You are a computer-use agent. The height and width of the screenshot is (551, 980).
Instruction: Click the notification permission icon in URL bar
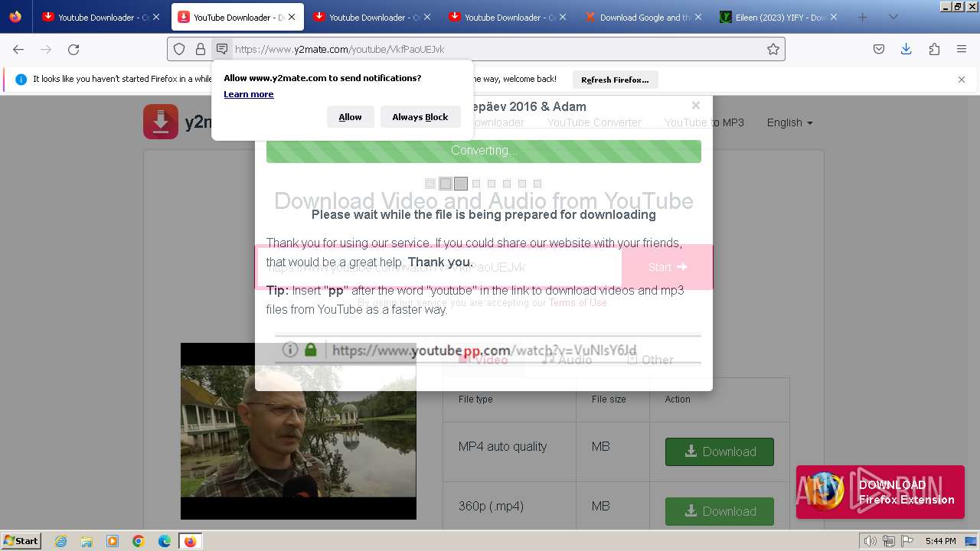point(222,49)
